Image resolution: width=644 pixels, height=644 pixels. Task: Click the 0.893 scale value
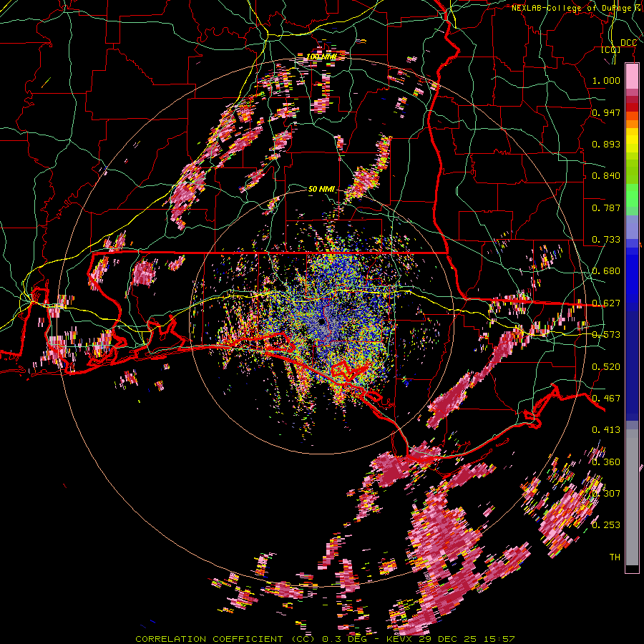pos(606,144)
